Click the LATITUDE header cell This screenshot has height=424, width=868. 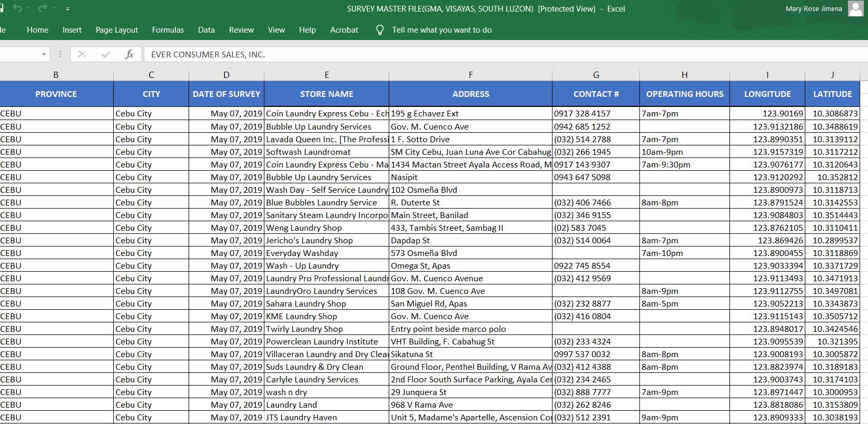[833, 94]
